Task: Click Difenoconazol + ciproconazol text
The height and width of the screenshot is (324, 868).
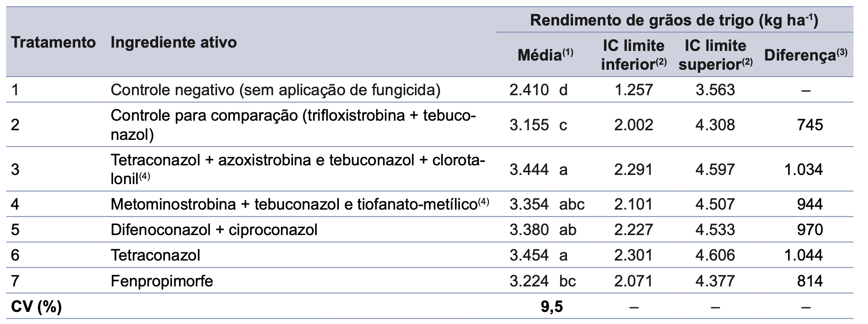Action: click(214, 230)
